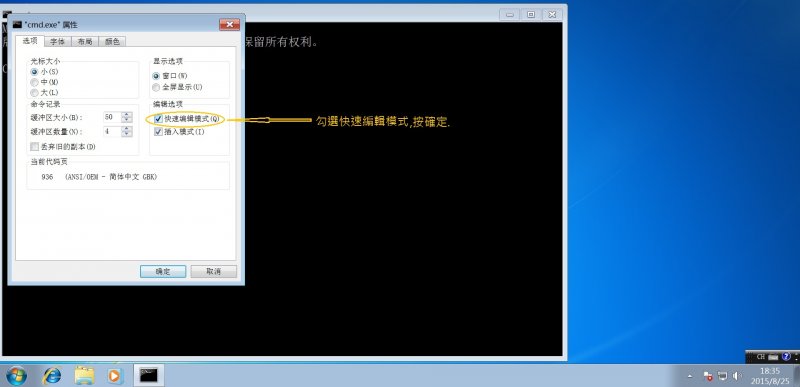Click code page text 936 (ANSI/OEM - 简体中文 GBK)
This screenshot has height=387, width=800.
click(x=99, y=177)
